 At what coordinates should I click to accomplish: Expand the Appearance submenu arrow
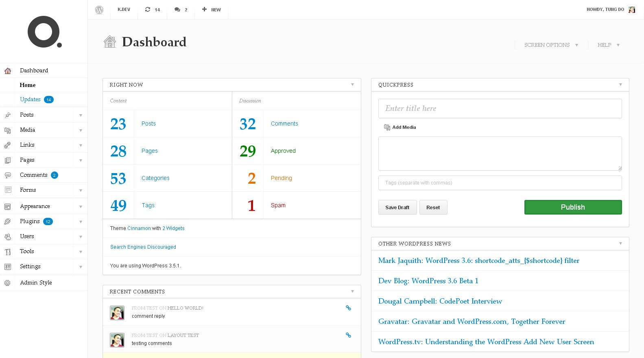[x=81, y=207]
